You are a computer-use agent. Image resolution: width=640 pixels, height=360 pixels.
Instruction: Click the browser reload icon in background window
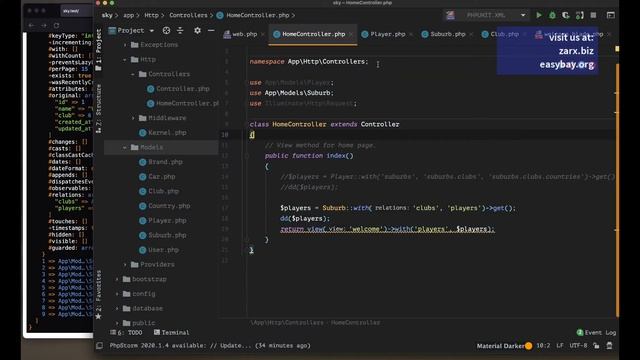[x=56, y=25]
